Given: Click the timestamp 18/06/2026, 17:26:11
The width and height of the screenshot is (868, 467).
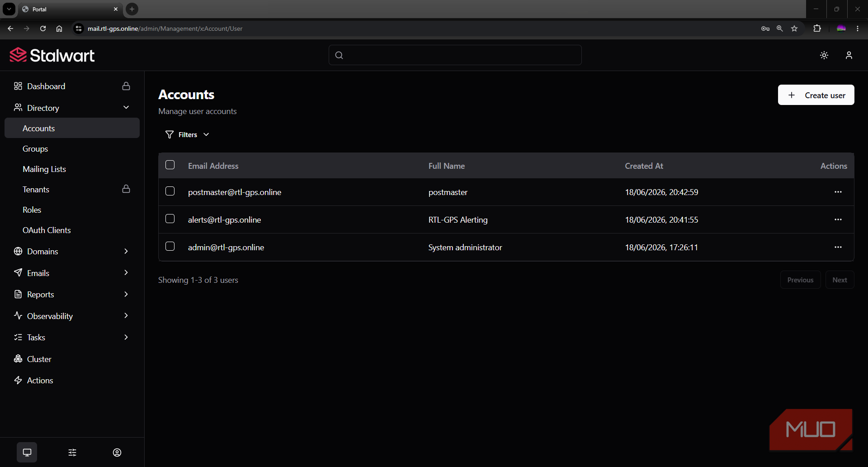Looking at the screenshot, I should (661, 247).
